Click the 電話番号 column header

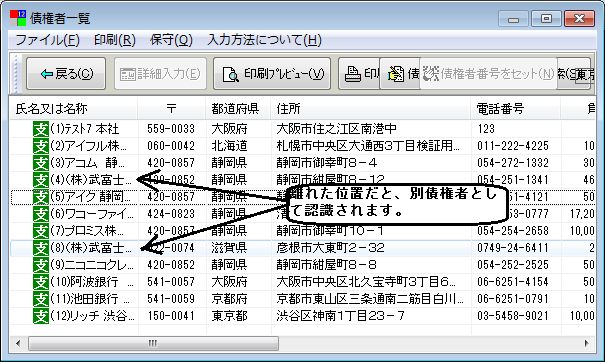[x=515, y=109]
